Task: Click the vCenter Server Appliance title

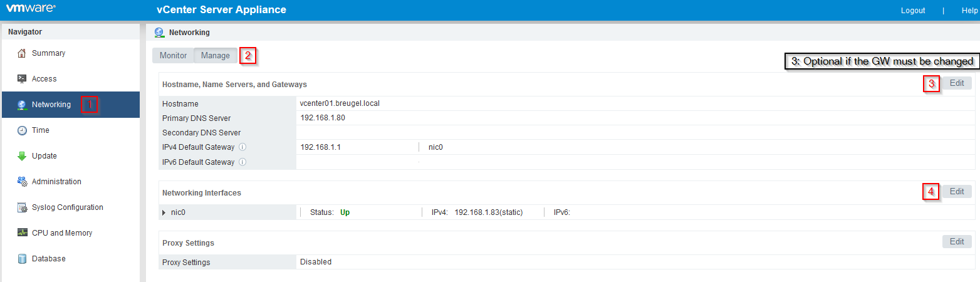Action: tap(221, 9)
